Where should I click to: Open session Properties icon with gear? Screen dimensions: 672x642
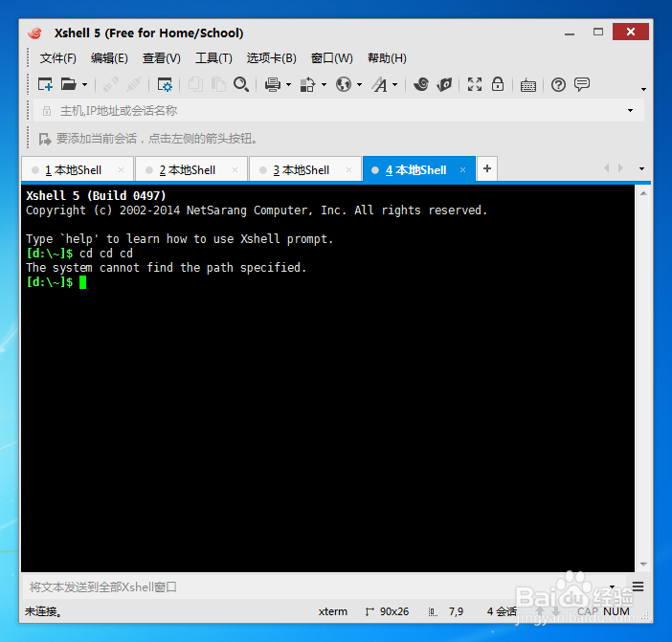click(x=165, y=84)
